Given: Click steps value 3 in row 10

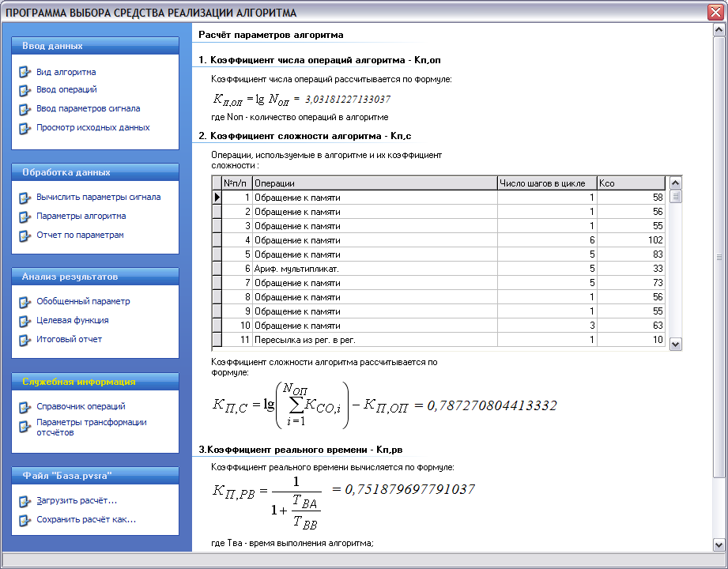Looking at the screenshot, I should [548, 326].
